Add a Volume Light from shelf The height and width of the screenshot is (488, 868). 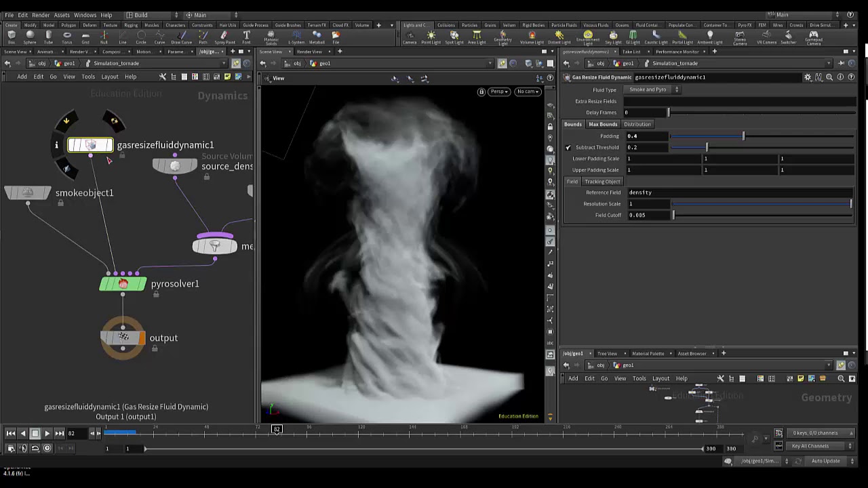[532, 37]
